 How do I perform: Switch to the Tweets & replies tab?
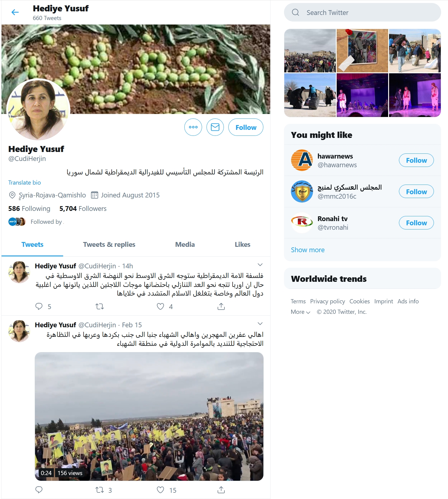[109, 244]
